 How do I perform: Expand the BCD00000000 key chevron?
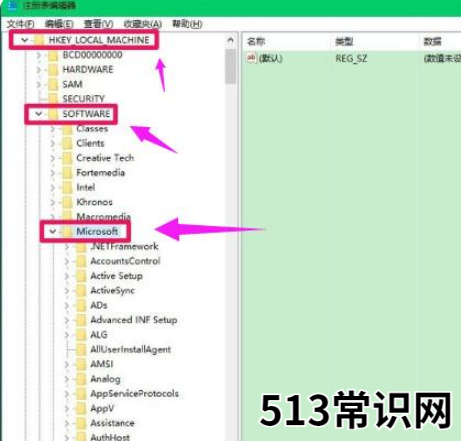38,55
